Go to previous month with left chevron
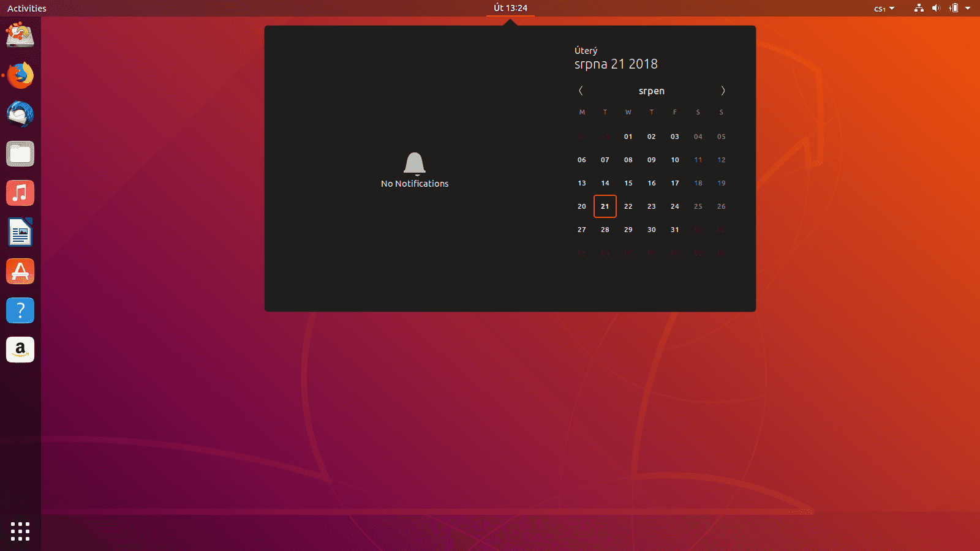This screenshot has width=980, height=551. [581, 91]
